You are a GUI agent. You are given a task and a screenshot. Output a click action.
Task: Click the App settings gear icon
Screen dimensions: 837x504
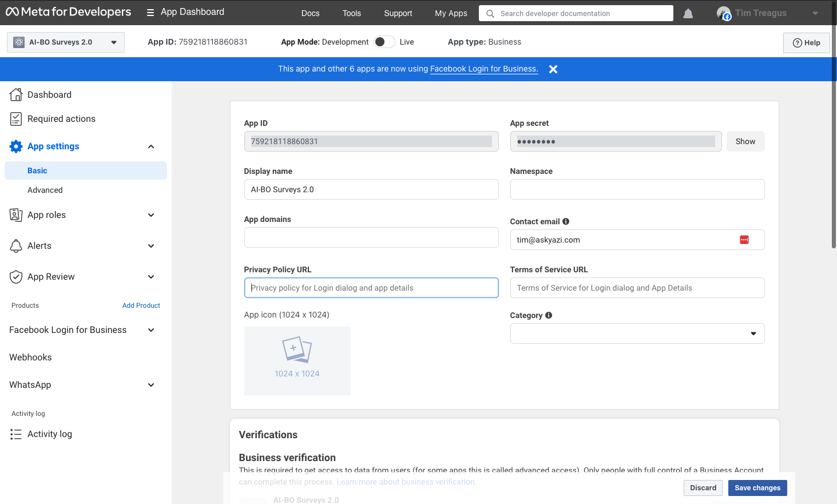point(16,146)
